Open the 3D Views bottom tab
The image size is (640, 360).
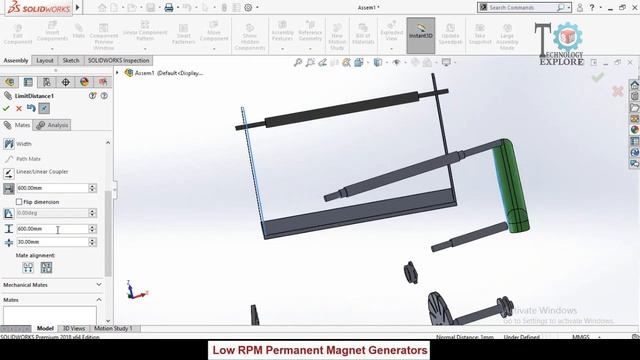pos(73,328)
